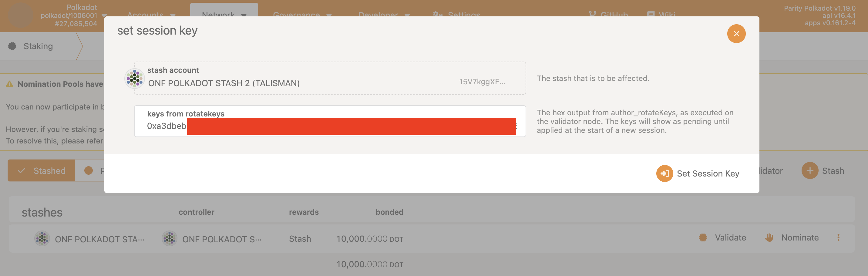Click the Nomination Pools warning icon
Viewport: 868px width, 276px height.
click(9, 84)
